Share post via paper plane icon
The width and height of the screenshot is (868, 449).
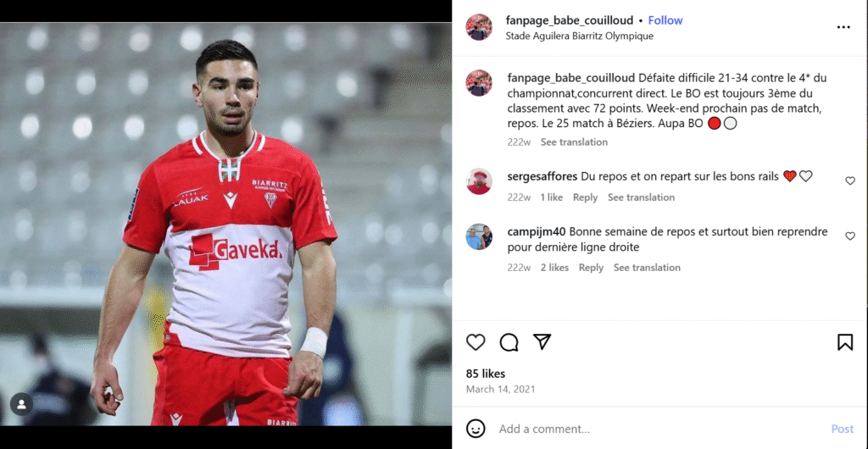(x=542, y=342)
